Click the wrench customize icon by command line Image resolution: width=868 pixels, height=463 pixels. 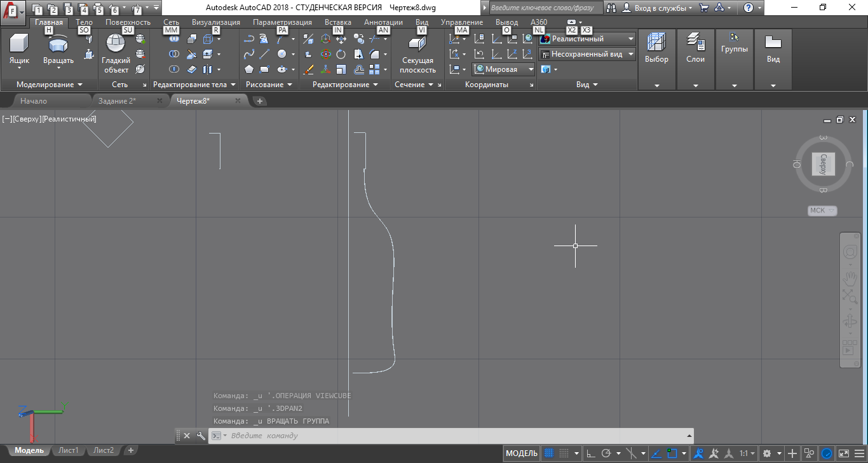click(201, 436)
